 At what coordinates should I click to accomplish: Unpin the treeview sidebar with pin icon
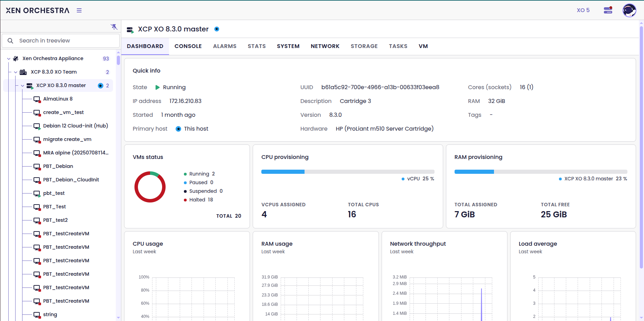(x=114, y=27)
